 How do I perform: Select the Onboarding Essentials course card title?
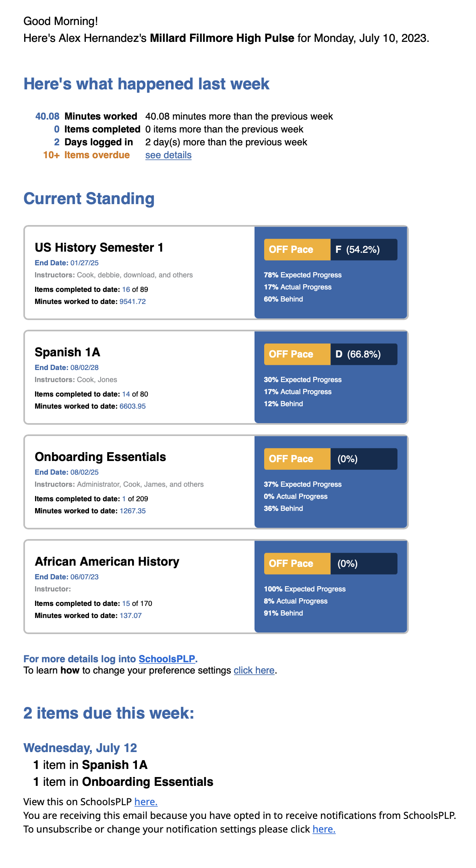[100, 457]
